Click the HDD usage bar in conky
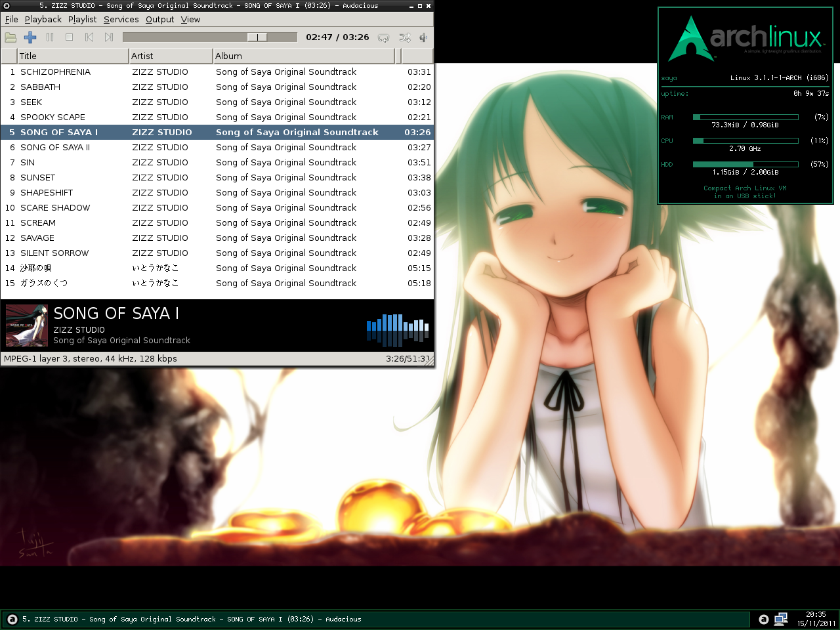840x630 pixels. [745, 165]
